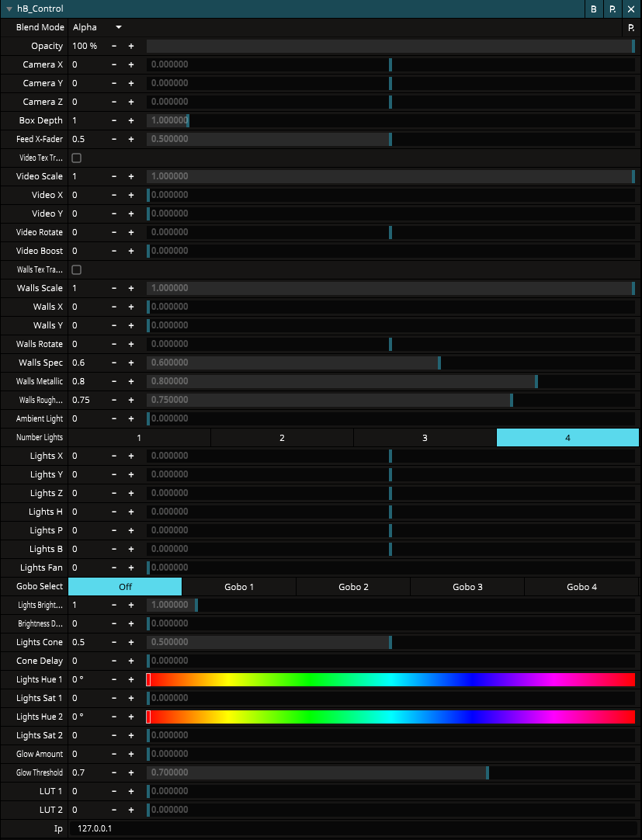This screenshot has width=642, height=840.
Task: Open the Blend Mode Alpha dropdown
Action: tap(97, 27)
